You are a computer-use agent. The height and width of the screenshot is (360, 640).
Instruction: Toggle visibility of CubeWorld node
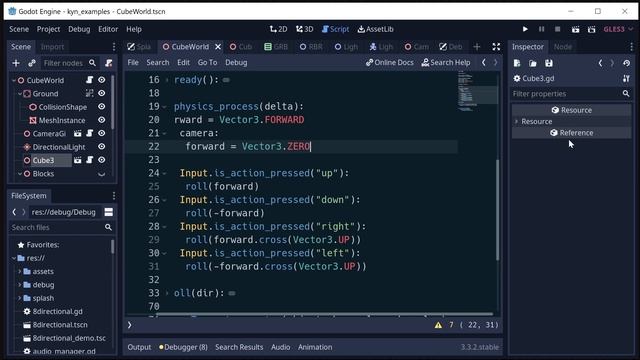click(102, 80)
